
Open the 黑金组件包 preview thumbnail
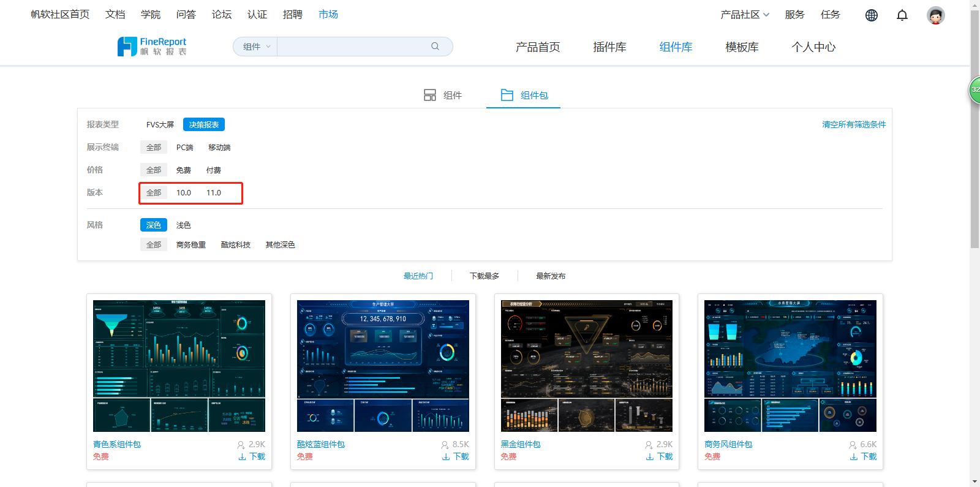tap(586, 366)
